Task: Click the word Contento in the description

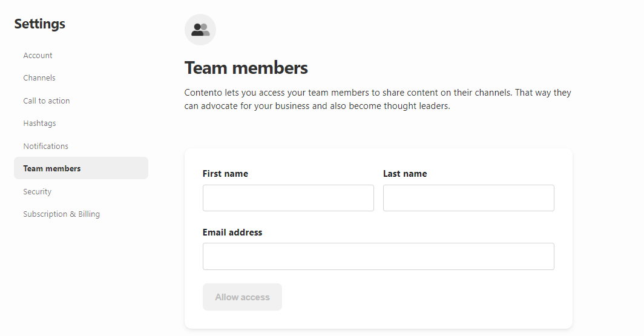Action: point(203,93)
